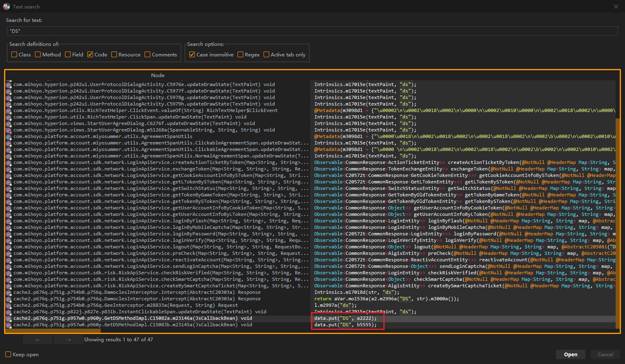Click code cell 'Intrinsics.m17018d(str, "ds");'

(357, 293)
